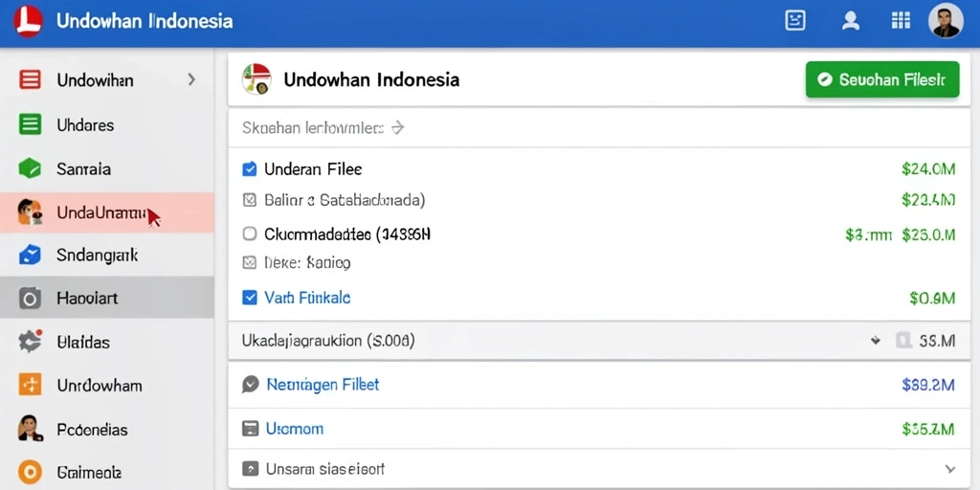Click the green Seuchan Filesir button
980x490 pixels.
pos(881,79)
